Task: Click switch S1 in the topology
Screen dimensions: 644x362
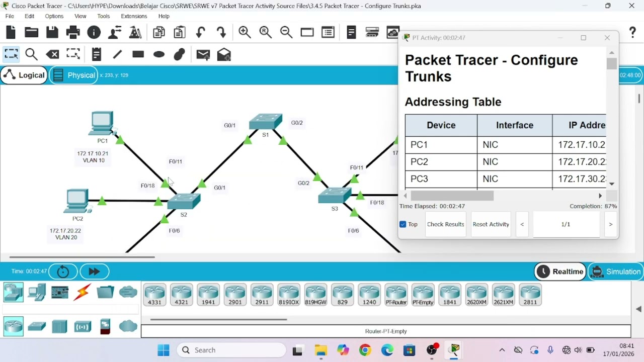Action: coord(266,122)
